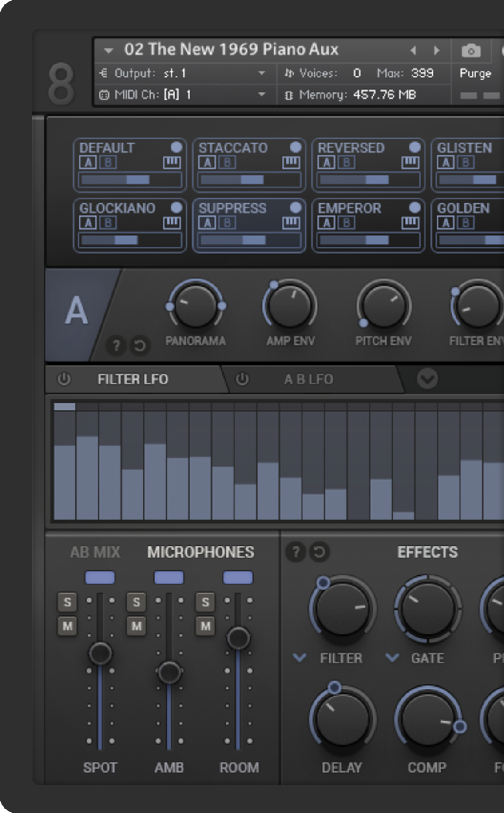Click the ROOM microphone fader handle

[238, 638]
